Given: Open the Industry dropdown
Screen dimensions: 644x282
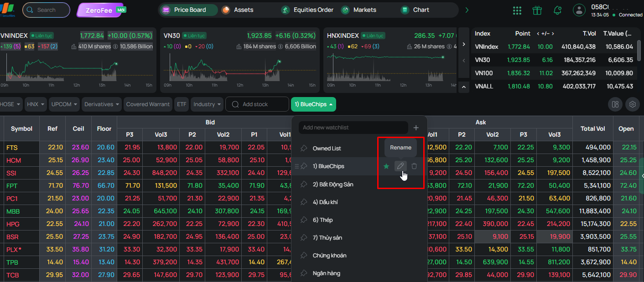Looking at the screenshot, I should [x=207, y=104].
